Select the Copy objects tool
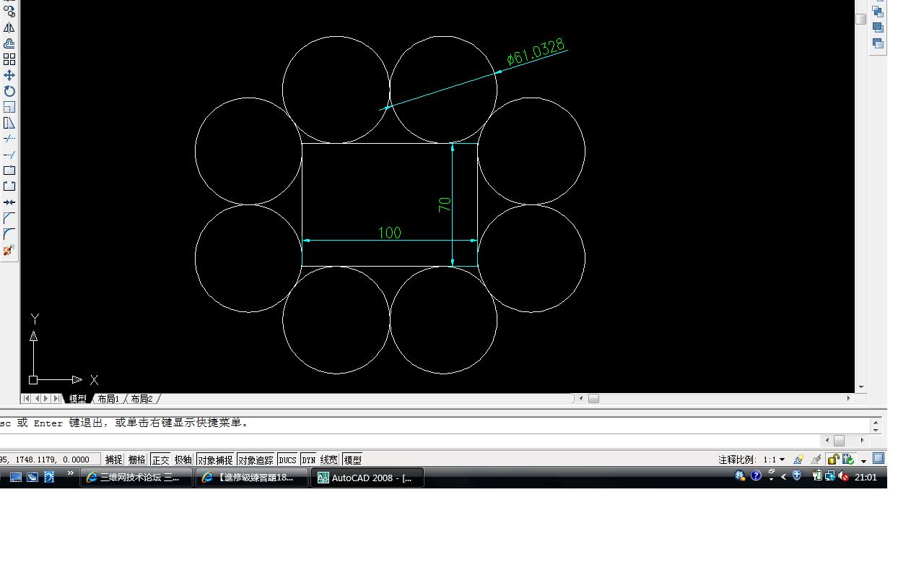 click(9, 12)
